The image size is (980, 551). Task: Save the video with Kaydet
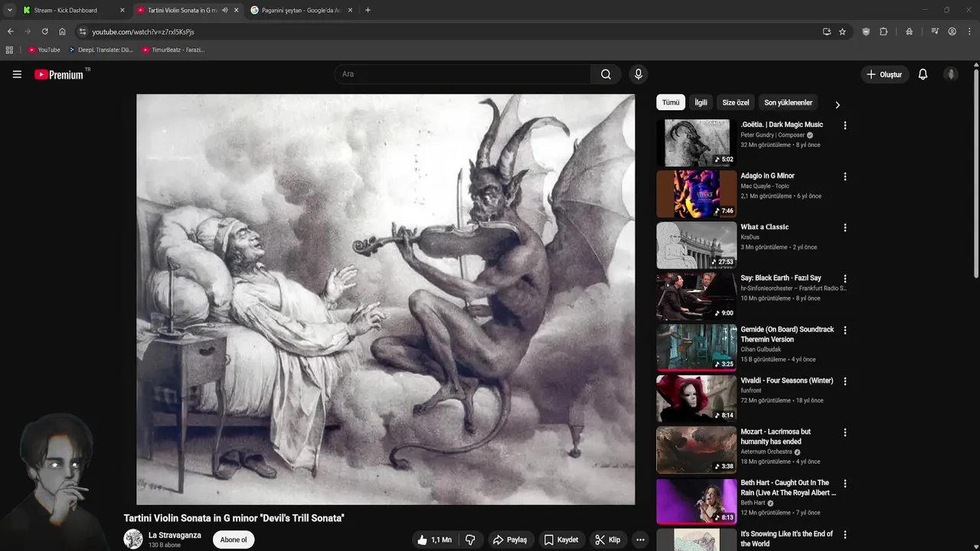pyautogui.click(x=561, y=540)
